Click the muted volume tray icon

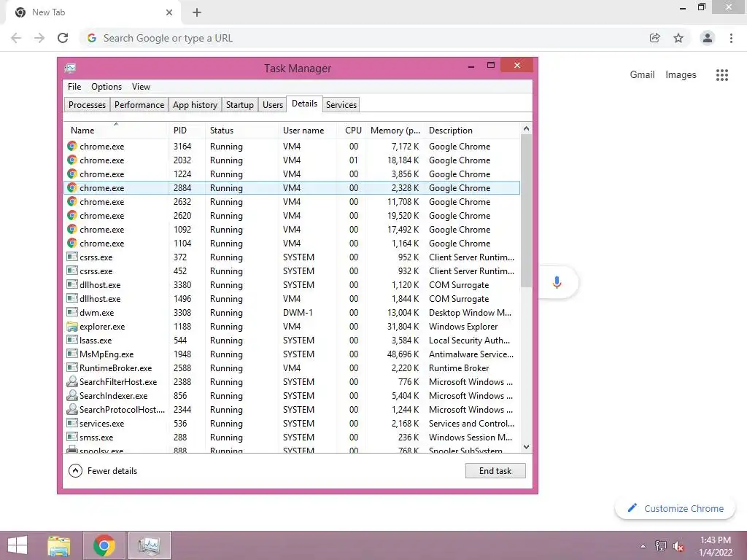coord(678,546)
